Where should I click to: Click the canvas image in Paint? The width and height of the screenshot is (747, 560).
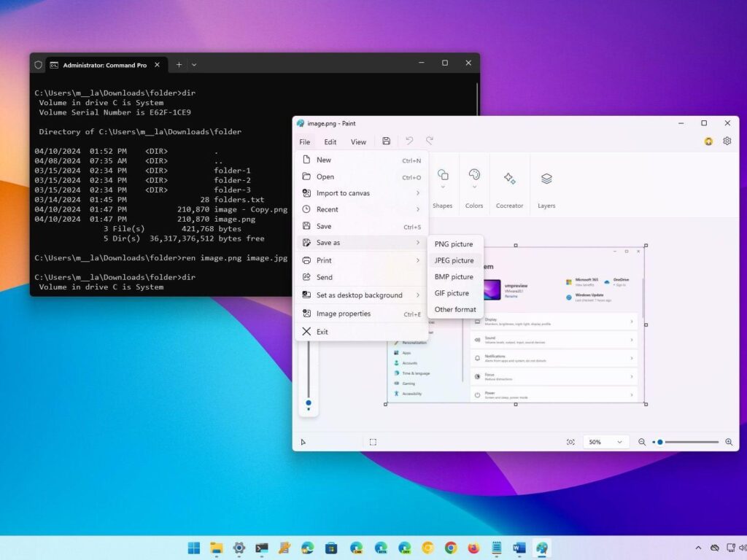tap(516, 324)
